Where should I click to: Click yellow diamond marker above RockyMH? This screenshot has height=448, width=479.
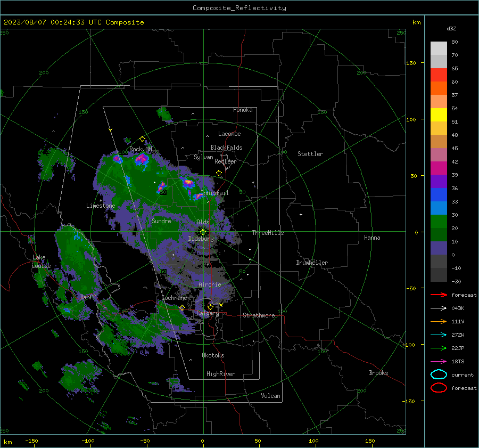(x=142, y=139)
